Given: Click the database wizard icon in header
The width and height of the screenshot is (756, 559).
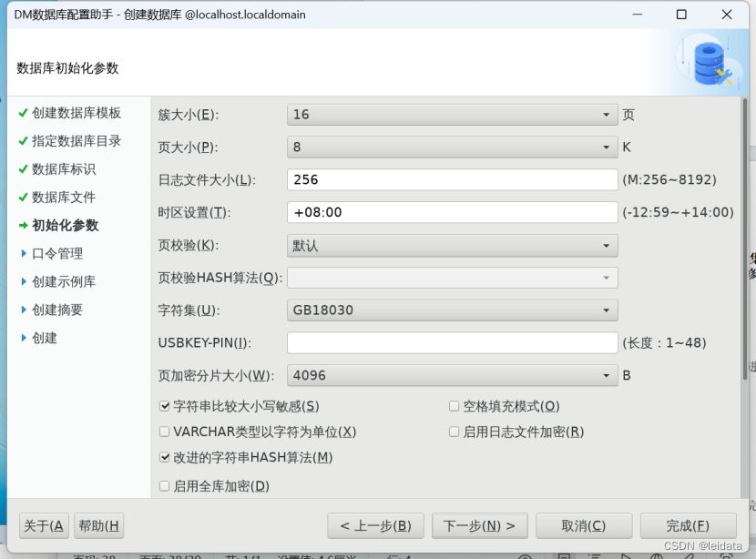Looking at the screenshot, I should click(x=712, y=63).
